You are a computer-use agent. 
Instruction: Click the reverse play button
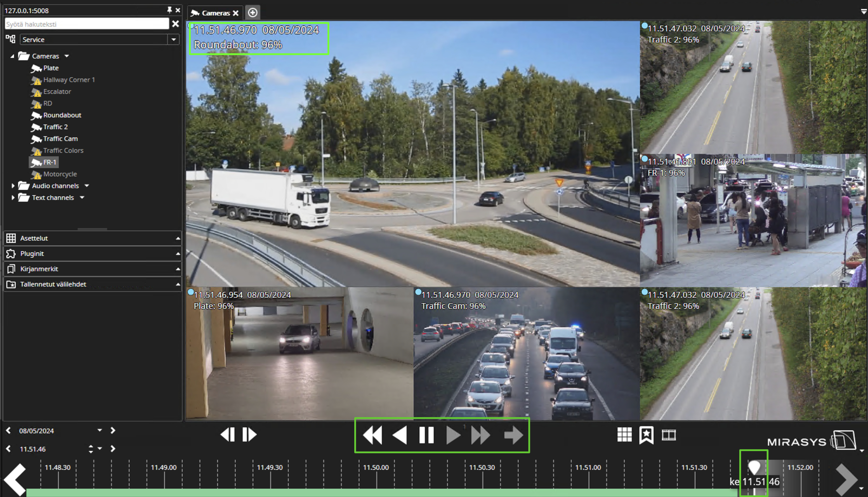pos(399,435)
